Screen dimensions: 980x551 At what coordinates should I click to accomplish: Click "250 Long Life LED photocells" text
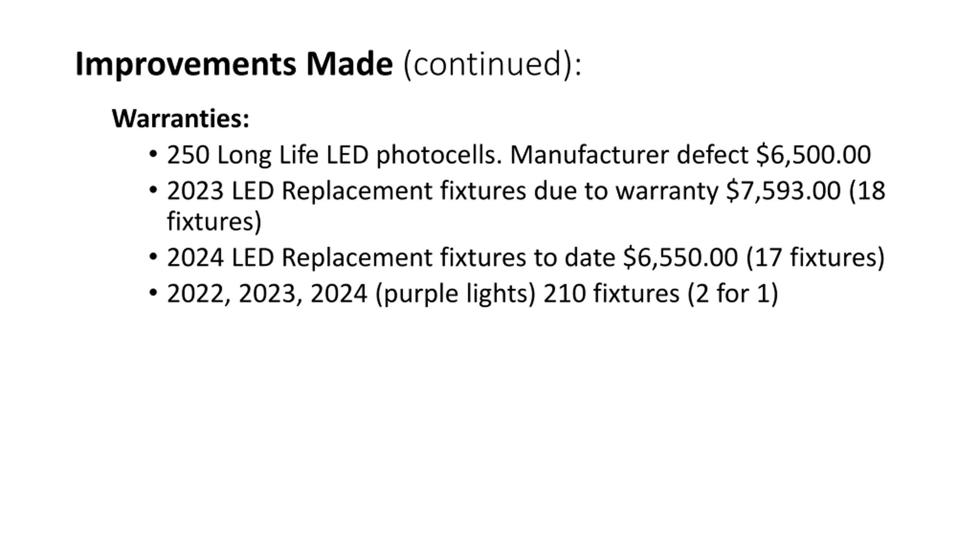click(331, 155)
